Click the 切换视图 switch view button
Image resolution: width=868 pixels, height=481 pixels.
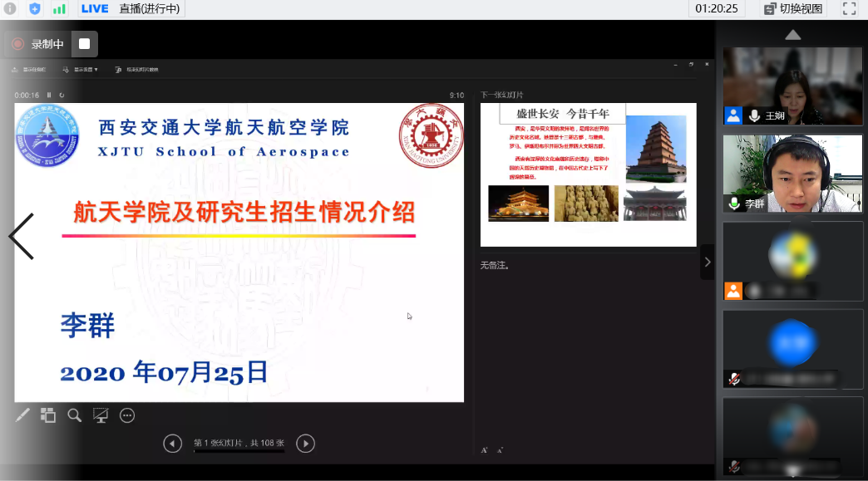click(793, 9)
